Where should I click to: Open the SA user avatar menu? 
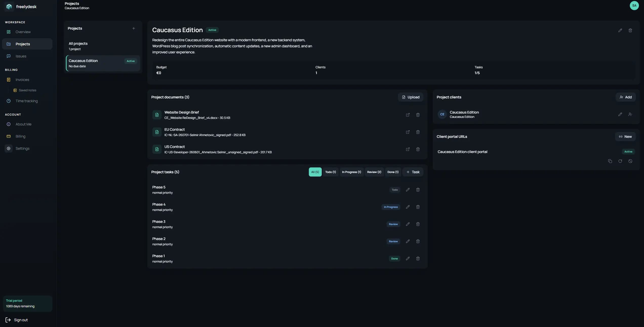(634, 6)
